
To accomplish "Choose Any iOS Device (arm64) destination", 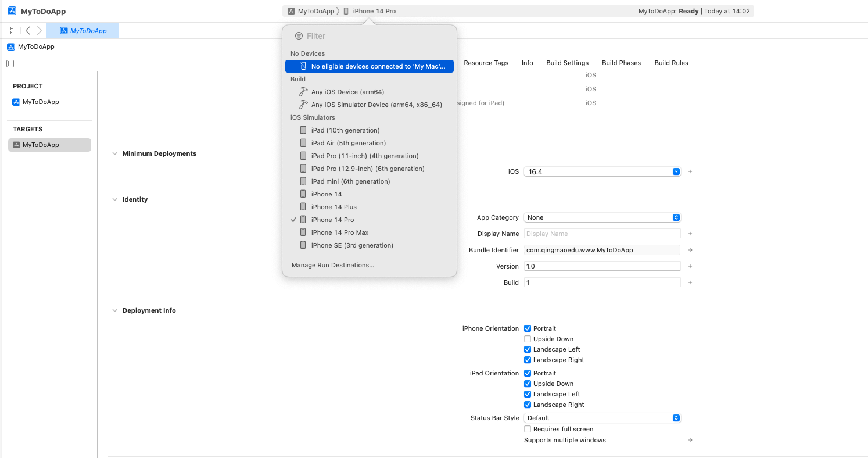I will click(x=347, y=92).
